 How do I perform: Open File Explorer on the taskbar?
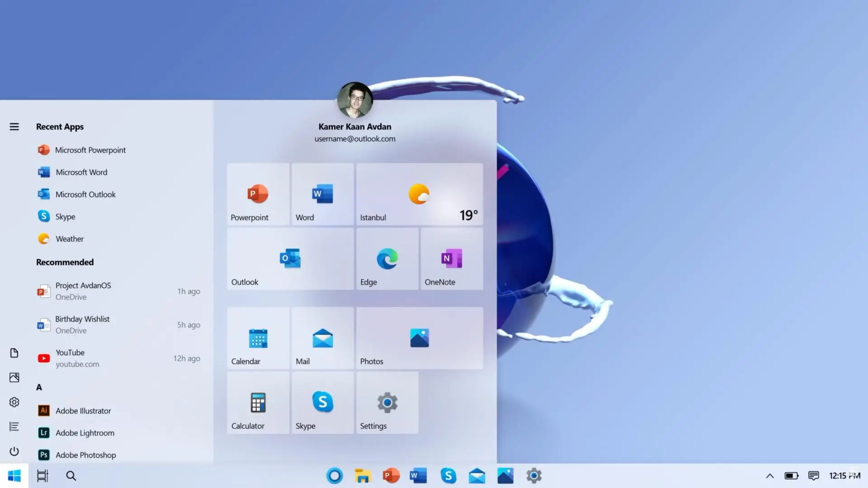point(363,476)
